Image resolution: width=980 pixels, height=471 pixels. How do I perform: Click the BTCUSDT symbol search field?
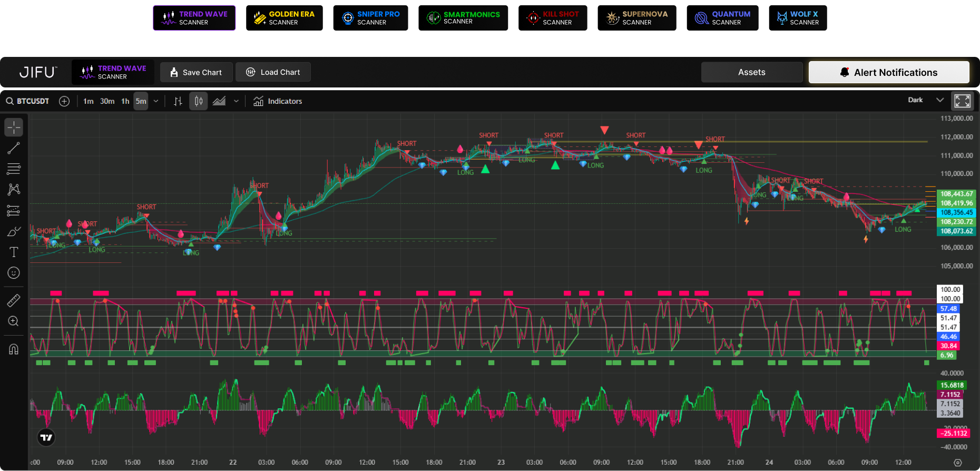click(33, 101)
